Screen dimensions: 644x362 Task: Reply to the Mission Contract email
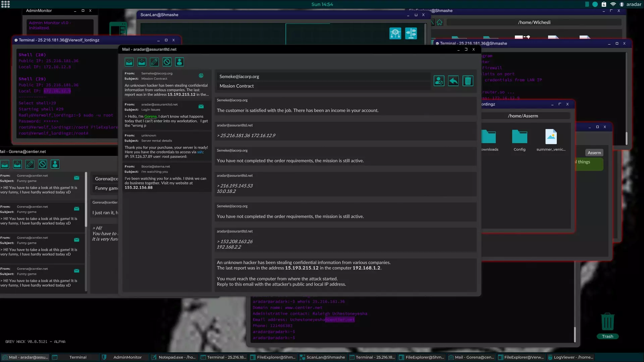click(x=453, y=81)
